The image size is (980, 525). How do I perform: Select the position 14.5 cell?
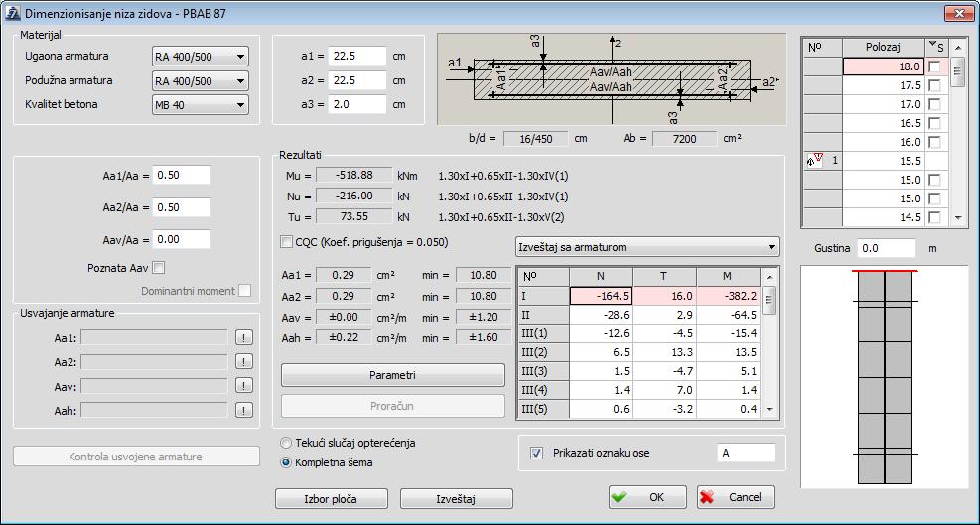coord(884,217)
